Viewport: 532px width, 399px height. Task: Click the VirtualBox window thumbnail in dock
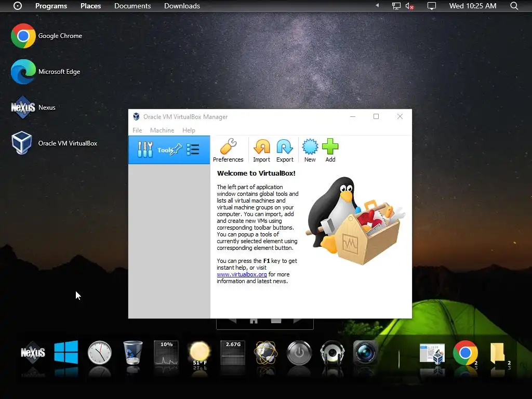point(432,354)
